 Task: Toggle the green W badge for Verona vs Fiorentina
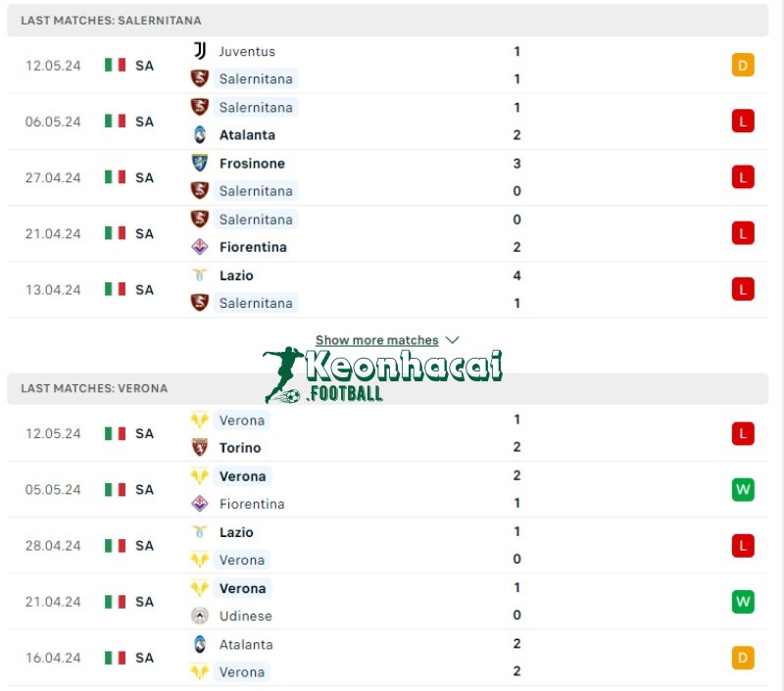click(743, 489)
